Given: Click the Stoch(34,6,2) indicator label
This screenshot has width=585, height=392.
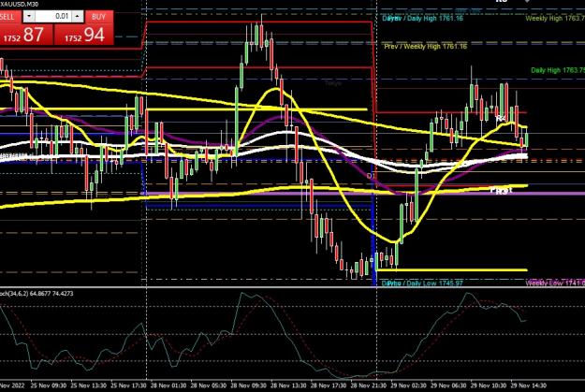Looking at the screenshot, I should click(x=37, y=294).
